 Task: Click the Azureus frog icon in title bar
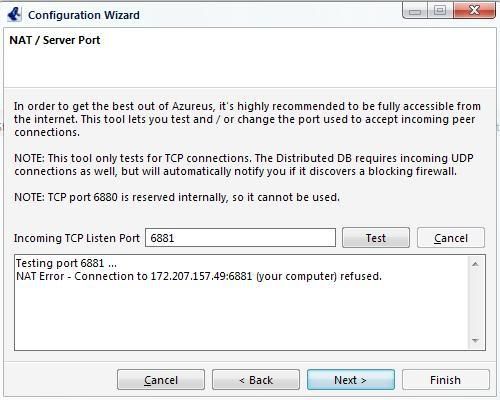click(14, 15)
